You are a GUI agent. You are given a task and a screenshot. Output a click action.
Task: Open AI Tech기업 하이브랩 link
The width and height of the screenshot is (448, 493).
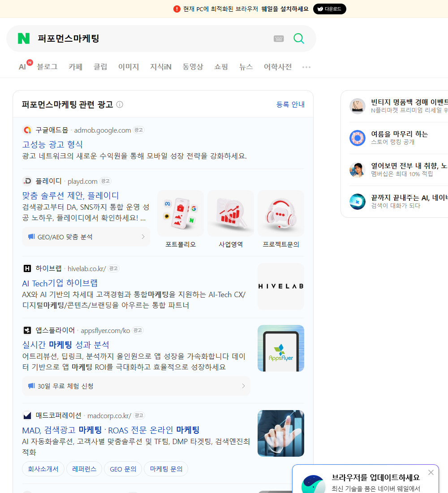pyautogui.click(x=60, y=283)
